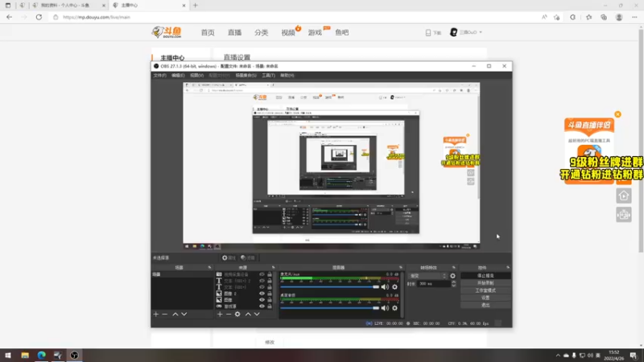Image resolution: width=644 pixels, height=362 pixels.
Task: Mute the microphone mixer channel
Action: click(x=385, y=287)
